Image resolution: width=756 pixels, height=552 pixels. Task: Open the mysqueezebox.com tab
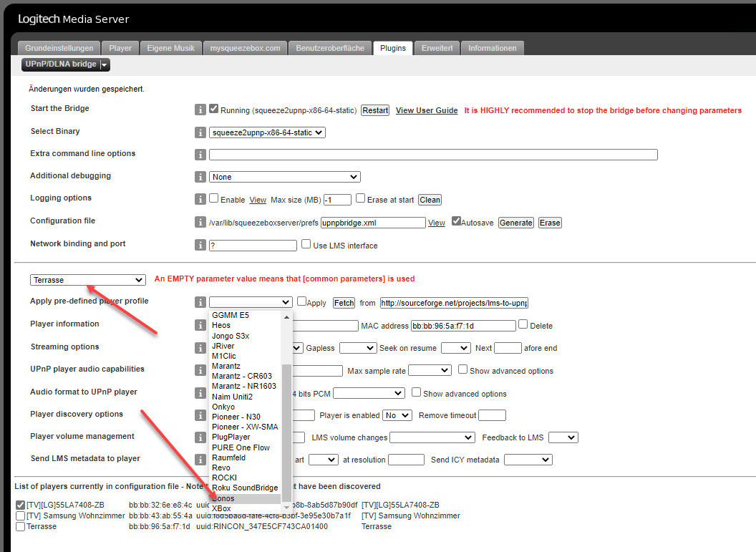(245, 48)
